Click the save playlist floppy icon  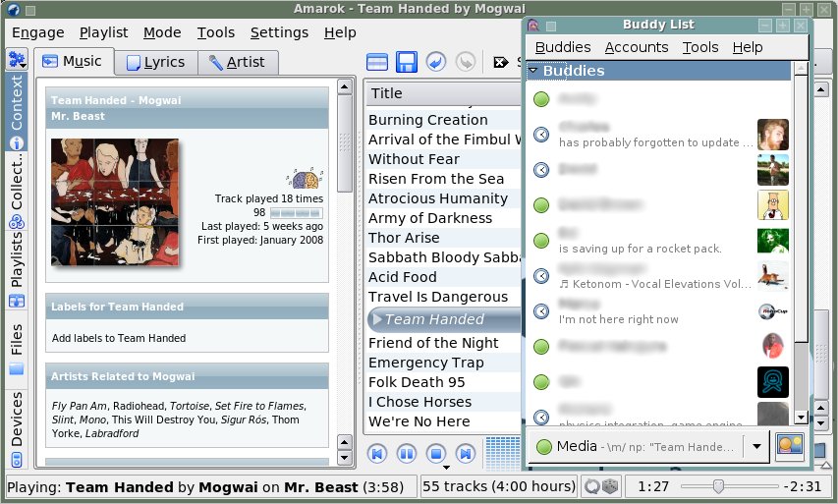[x=407, y=62]
